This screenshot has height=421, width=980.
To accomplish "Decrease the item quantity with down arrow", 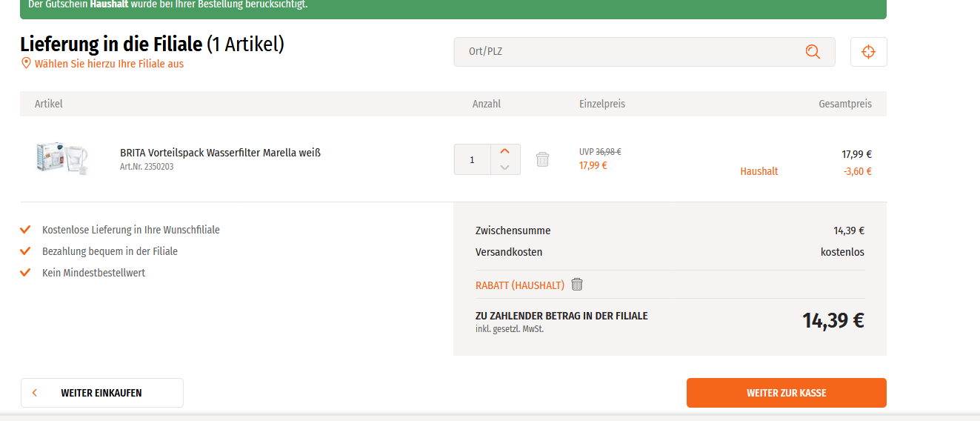I will click(504, 168).
